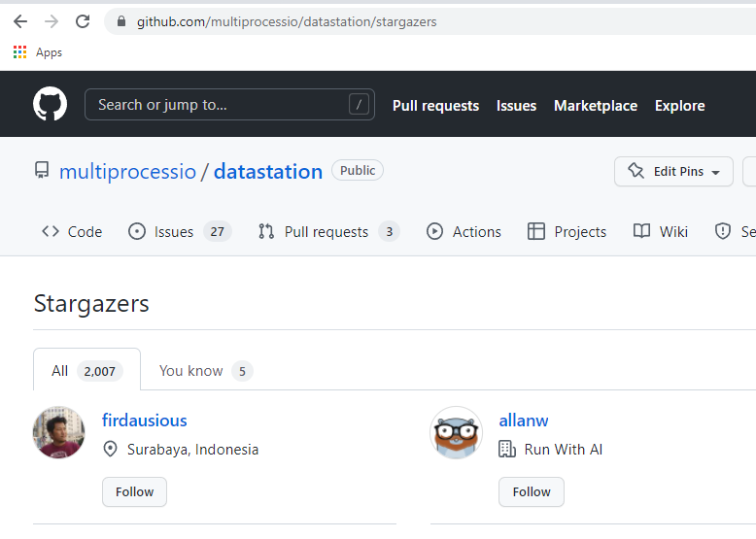Click the 3 pull requests counter badge
The width and height of the screenshot is (756, 539).
point(389,232)
